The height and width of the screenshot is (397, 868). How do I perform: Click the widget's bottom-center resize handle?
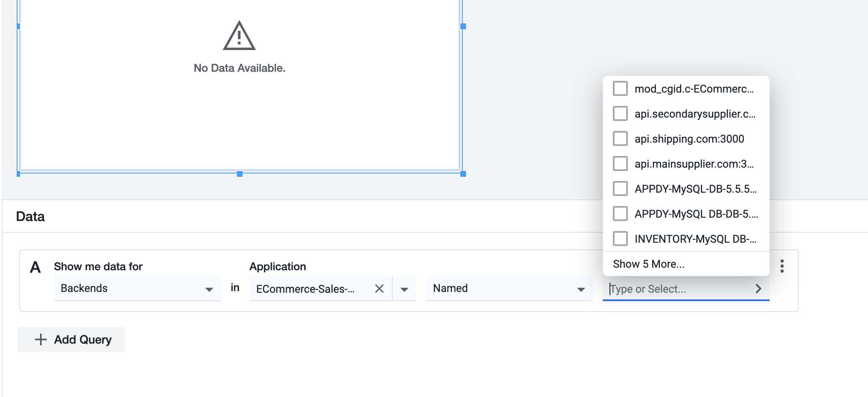coord(240,174)
